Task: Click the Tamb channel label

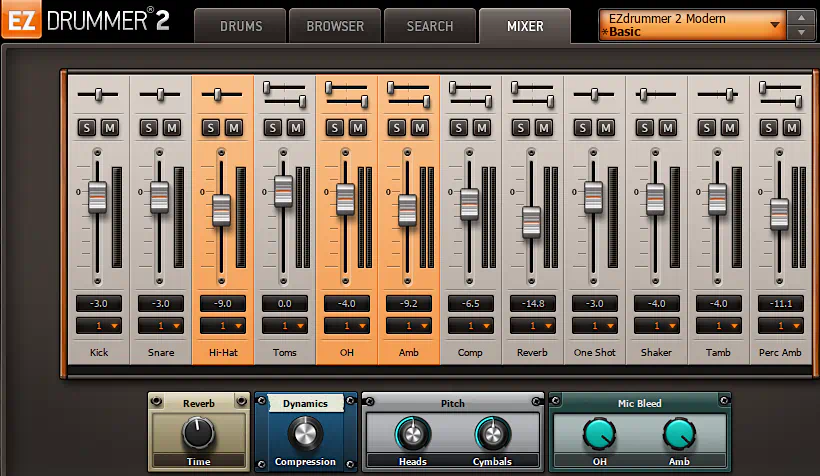Action: click(x=718, y=353)
